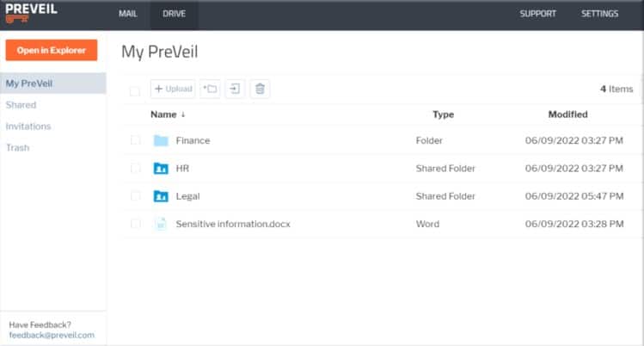Create a new folder with toolbar icon

[x=210, y=89]
